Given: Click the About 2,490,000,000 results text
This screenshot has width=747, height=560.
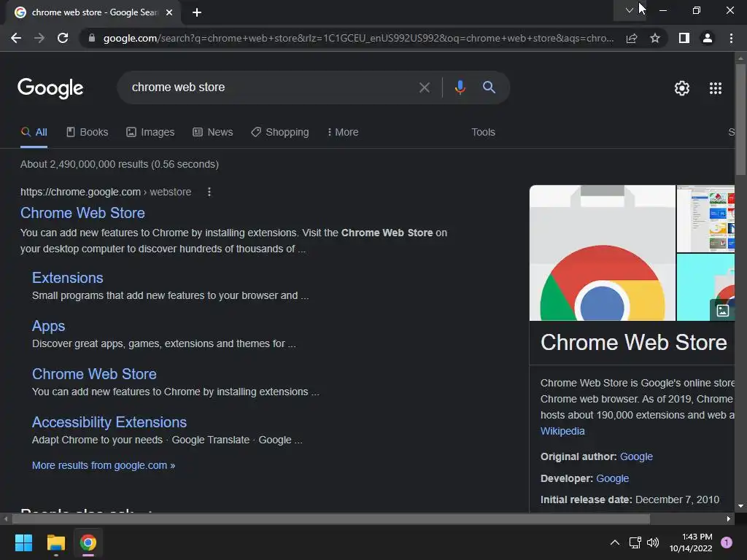Looking at the screenshot, I should pos(120,164).
